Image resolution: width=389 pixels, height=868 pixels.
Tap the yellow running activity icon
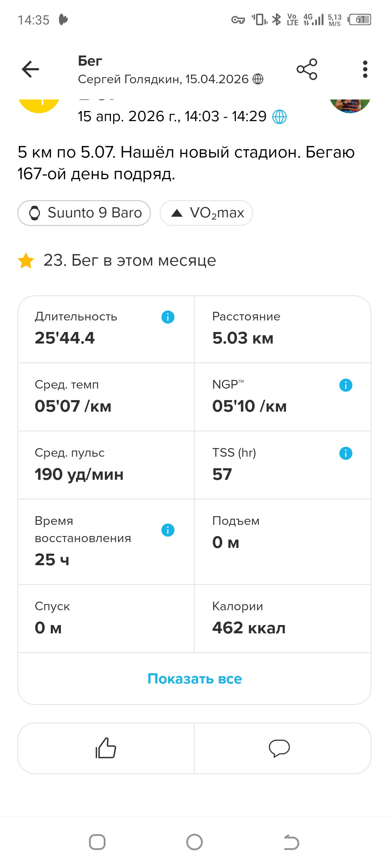click(x=39, y=106)
